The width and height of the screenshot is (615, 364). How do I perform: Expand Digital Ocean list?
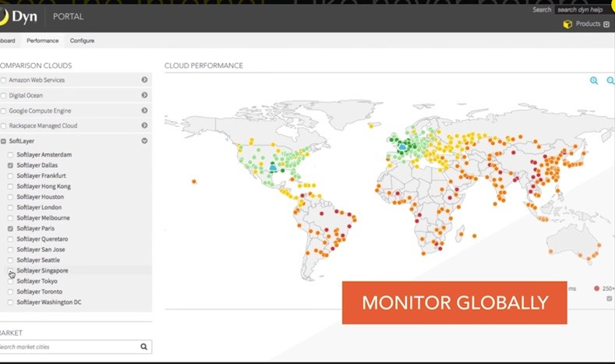click(144, 95)
